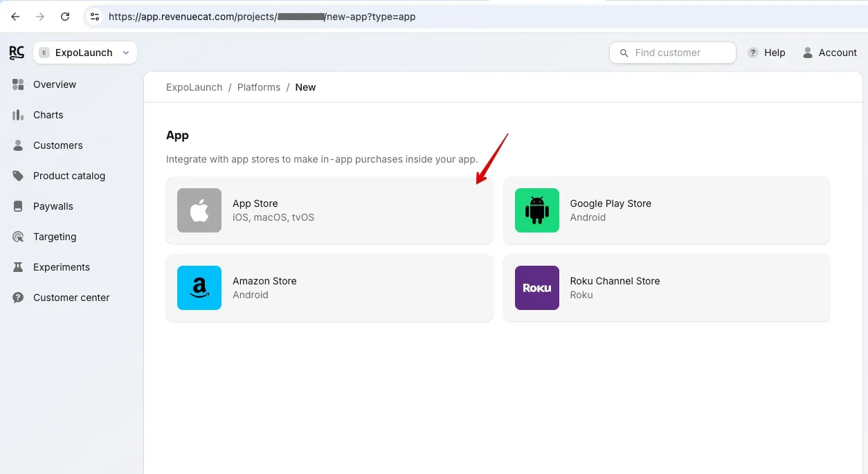Click the Customer center icon
The image size is (868, 474).
[19, 298]
